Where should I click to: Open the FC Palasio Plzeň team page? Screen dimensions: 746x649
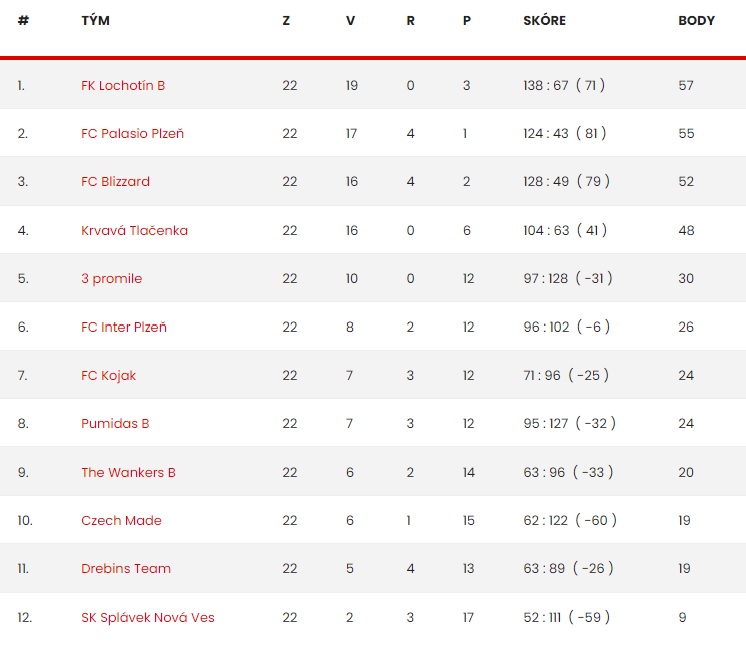132,134
